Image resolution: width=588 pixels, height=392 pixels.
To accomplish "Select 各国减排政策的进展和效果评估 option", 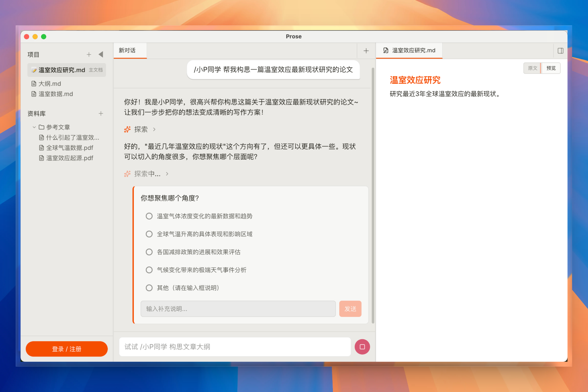I will pos(149,252).
